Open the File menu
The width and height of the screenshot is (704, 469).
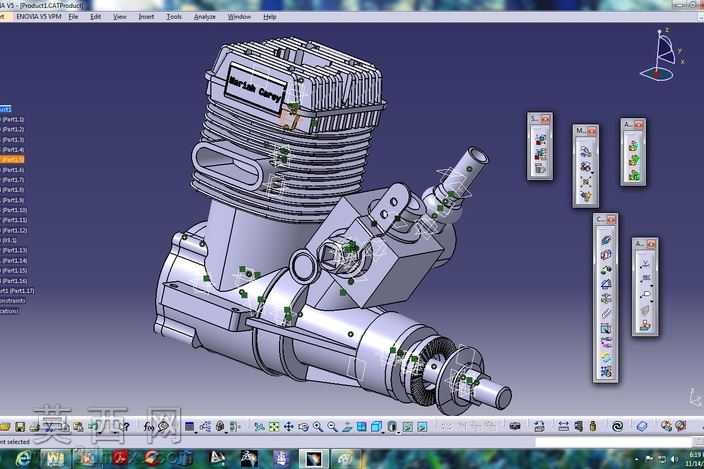click(74, 17)
